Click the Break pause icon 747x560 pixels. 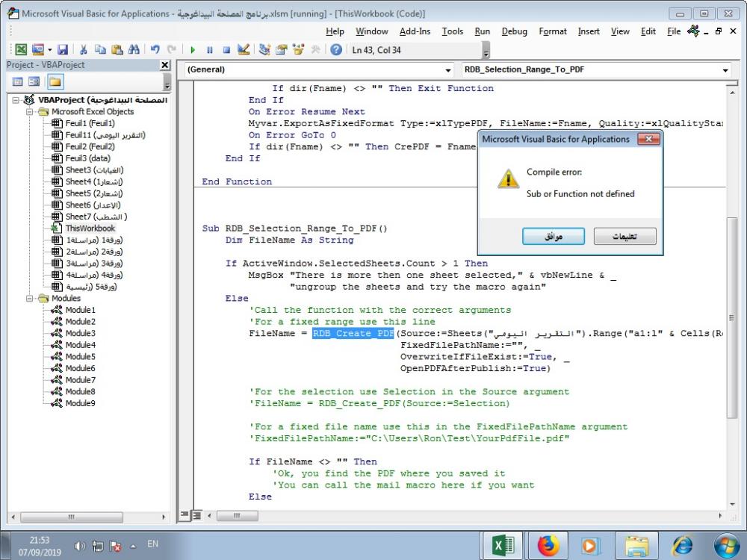click(x=210, y=49)
